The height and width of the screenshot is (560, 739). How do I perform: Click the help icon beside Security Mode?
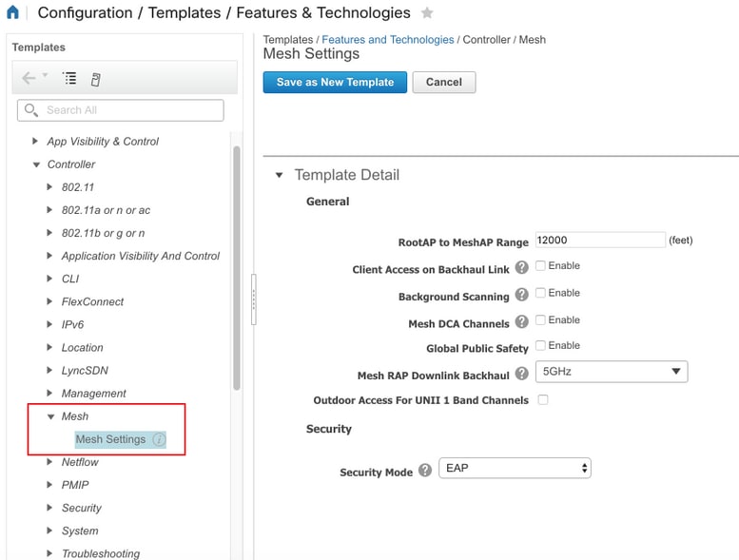click(x=425, y=470)
